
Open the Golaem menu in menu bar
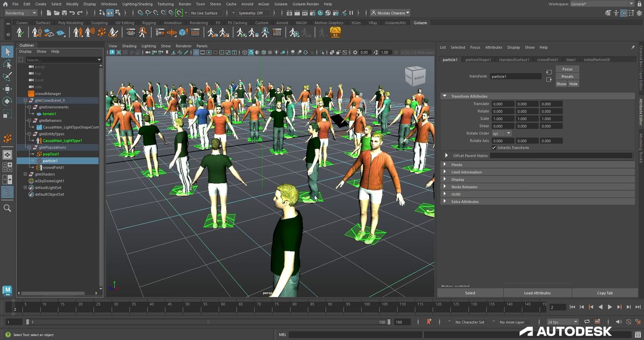[281, 4]
